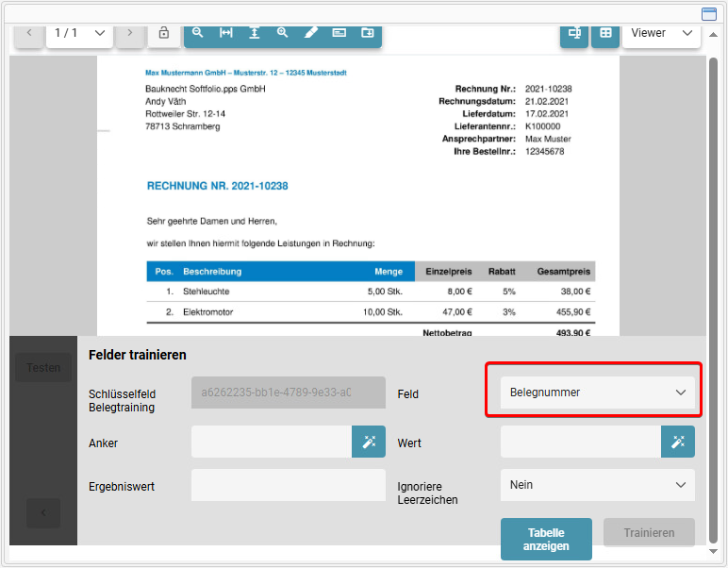Screen dimensions: 728x568
Task: Click the vertical scrollbar thumb
Action: coord(713,299)
